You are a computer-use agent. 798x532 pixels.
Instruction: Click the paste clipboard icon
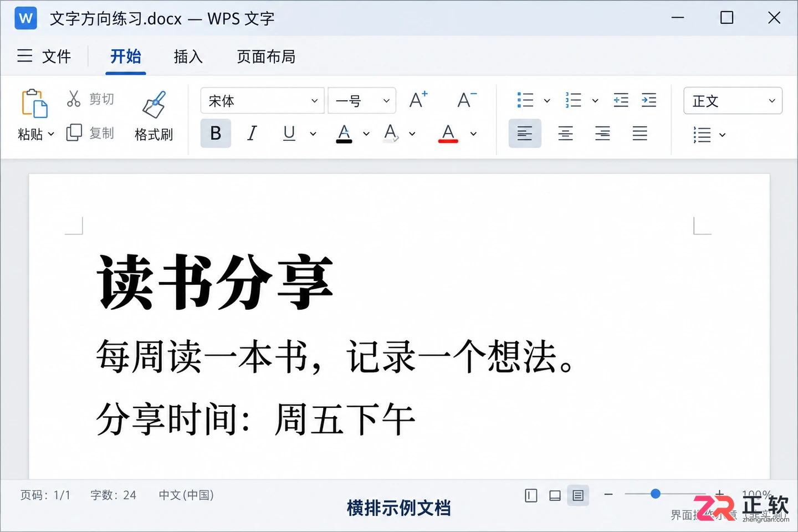pyautogui.click(x=34, y=103)
